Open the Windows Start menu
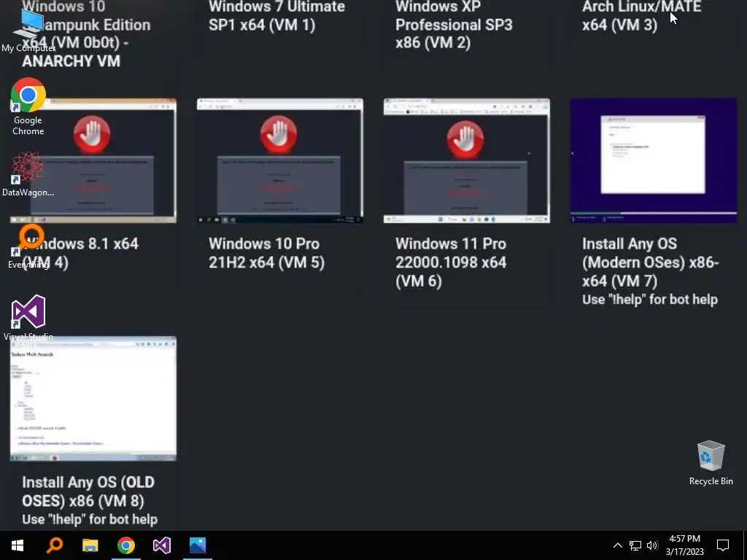The height and width of the screenshot is (560, 747). (x=18, y=545)
